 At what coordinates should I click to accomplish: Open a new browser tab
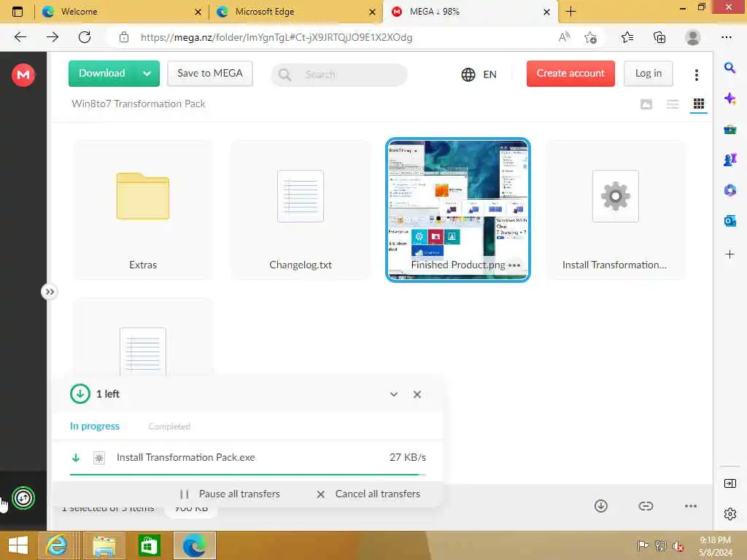(570, 12)
